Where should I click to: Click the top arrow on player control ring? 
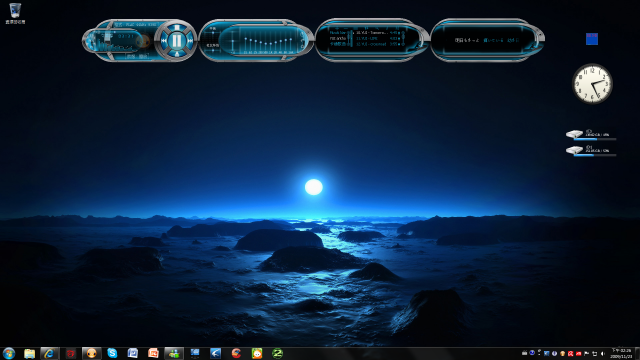[x=177, y=27]
